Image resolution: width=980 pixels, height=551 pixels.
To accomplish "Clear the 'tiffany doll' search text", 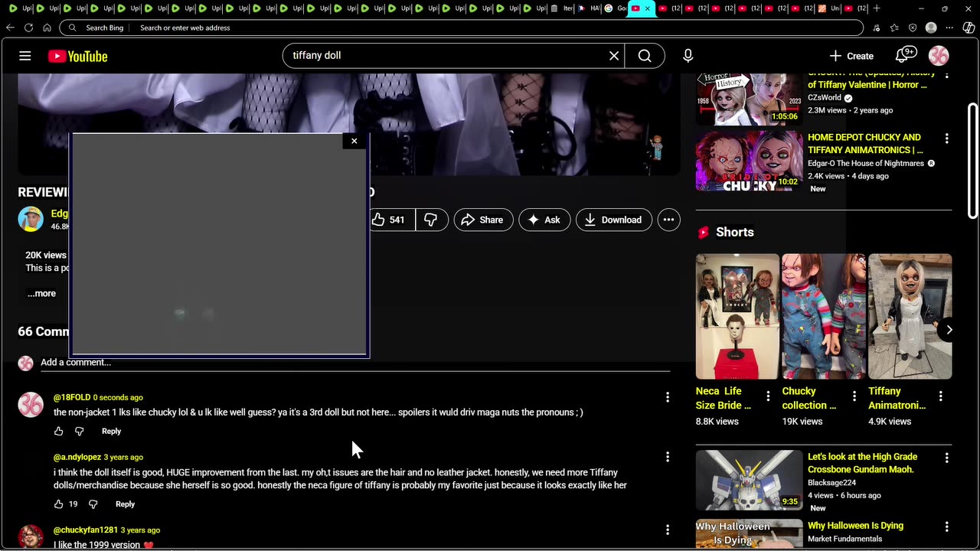I will coord(614,56).
